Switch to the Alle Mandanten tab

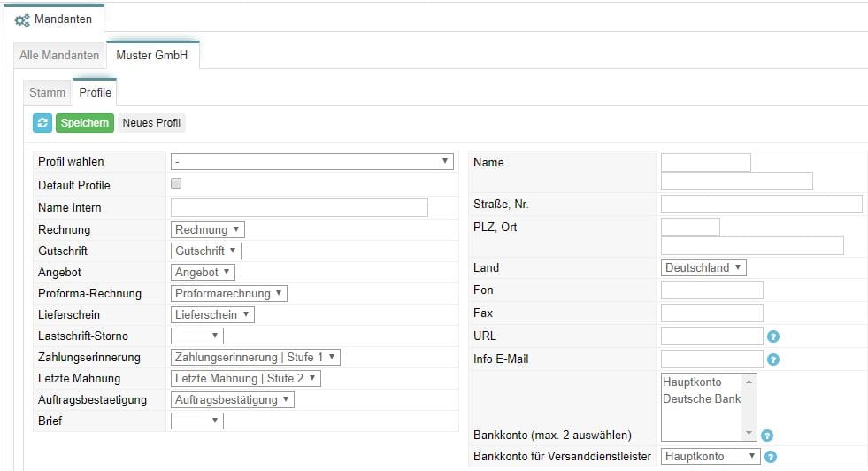pos(59,56)
